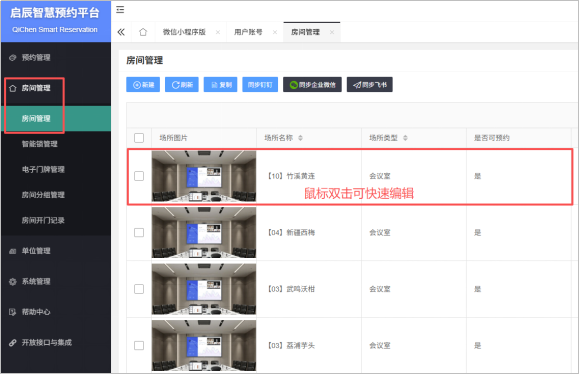Close the 房间管理 tab
Viewport: 579px width, 375px height.
pyautogui.click(x=332, y=32)
